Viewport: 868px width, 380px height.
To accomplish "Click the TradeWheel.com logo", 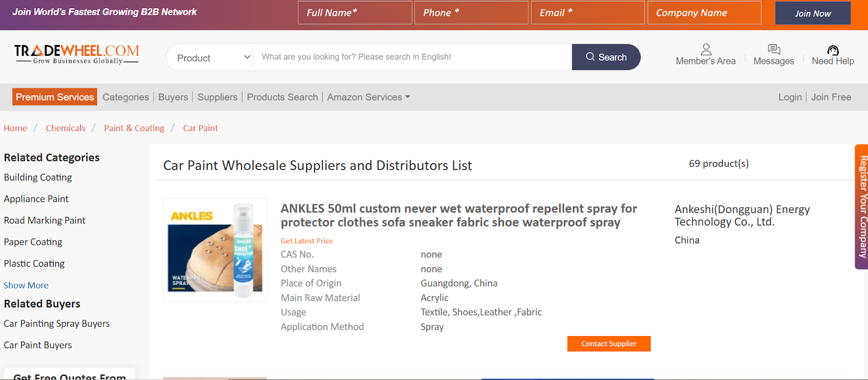I will 76,54.
